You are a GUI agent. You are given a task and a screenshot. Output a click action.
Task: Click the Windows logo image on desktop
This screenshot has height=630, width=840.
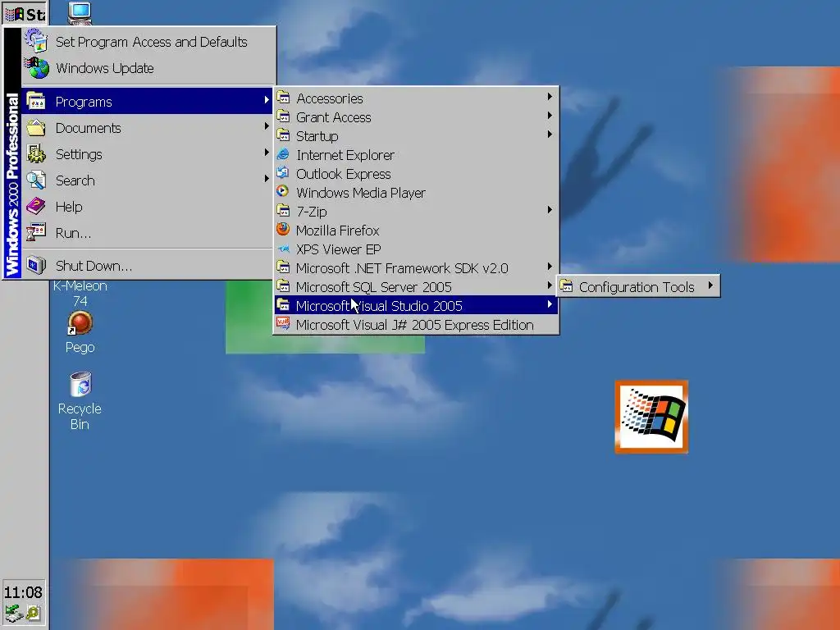[651, 417]
